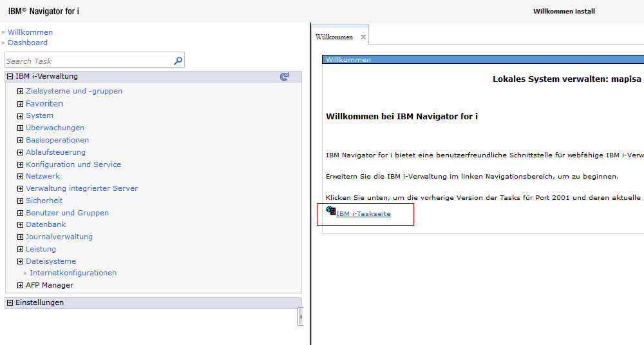Expand the Sicherheit tree node
Image resolution: width=644 pixels, height=345 pixels.
click(x=21, y=201)
